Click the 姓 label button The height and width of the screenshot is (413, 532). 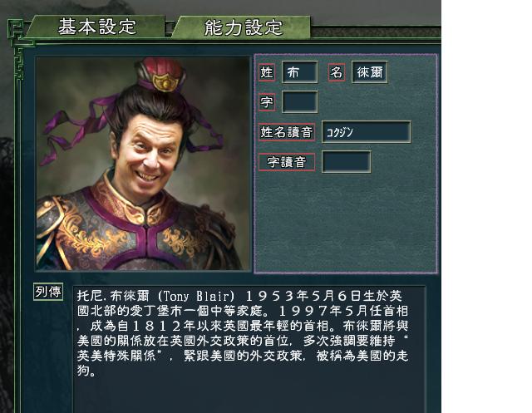(267, 72)
